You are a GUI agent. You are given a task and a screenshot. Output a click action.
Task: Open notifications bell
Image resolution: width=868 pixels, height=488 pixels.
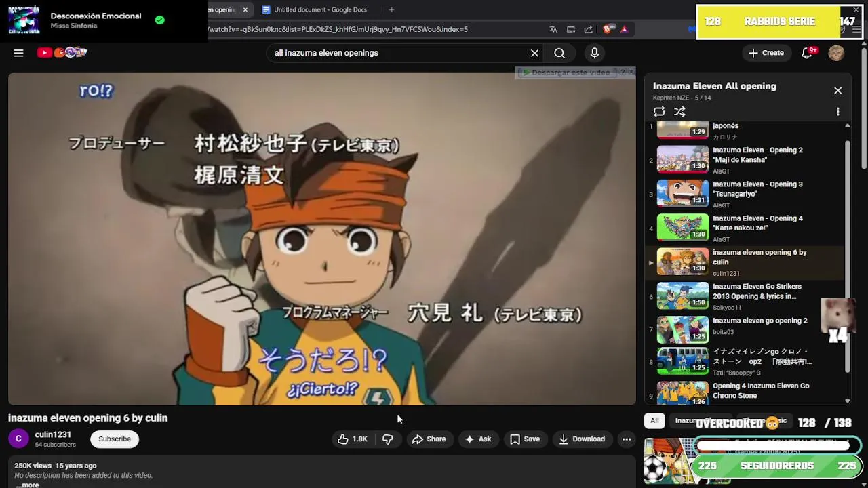[807, 53]
